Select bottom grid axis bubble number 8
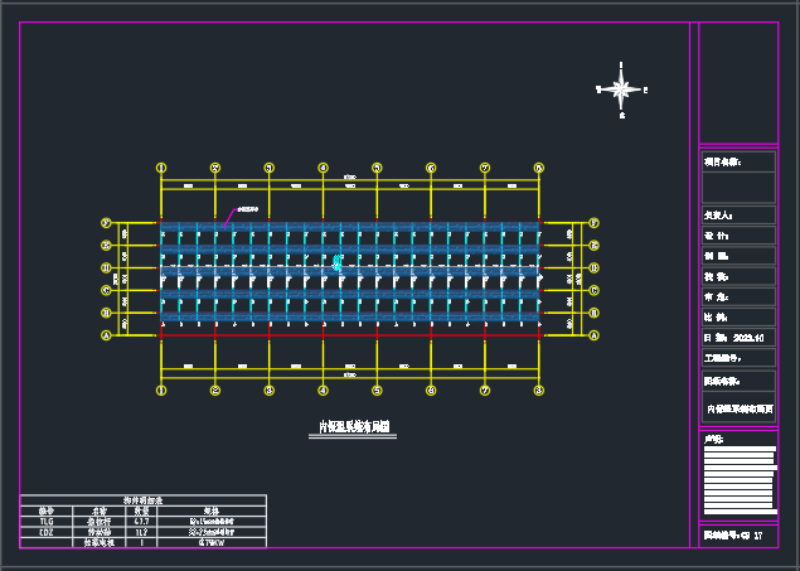Screen dimensions: 800x571 (x=538, y=390)
